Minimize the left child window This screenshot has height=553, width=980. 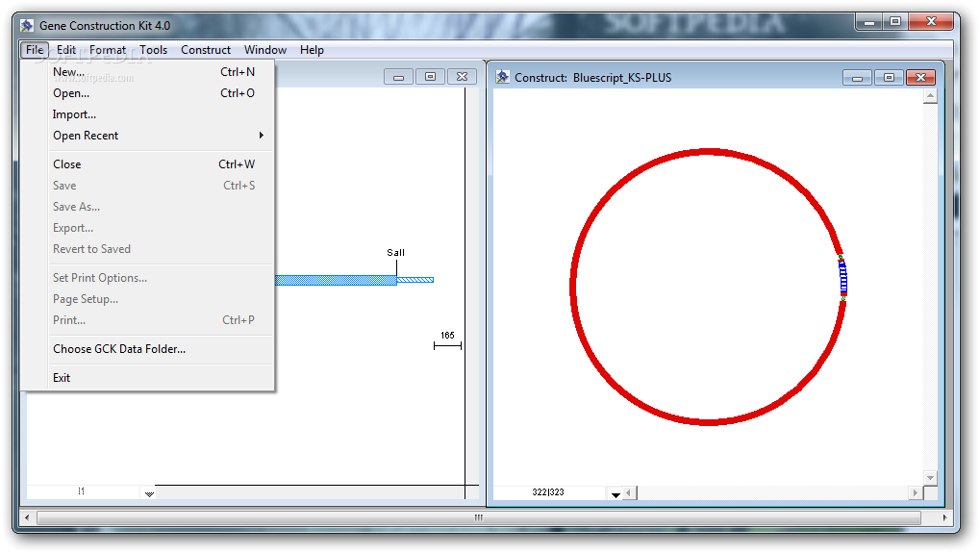click(x=398, y=77)
